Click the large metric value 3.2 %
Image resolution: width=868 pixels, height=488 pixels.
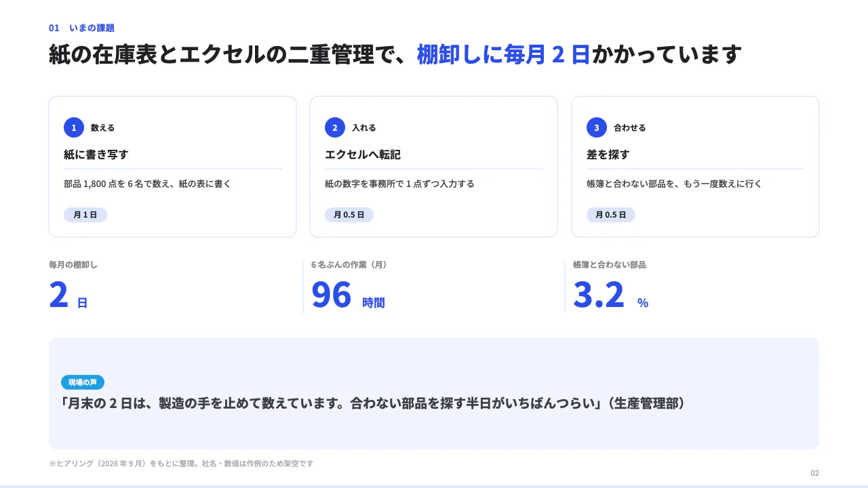coord(611,296)
